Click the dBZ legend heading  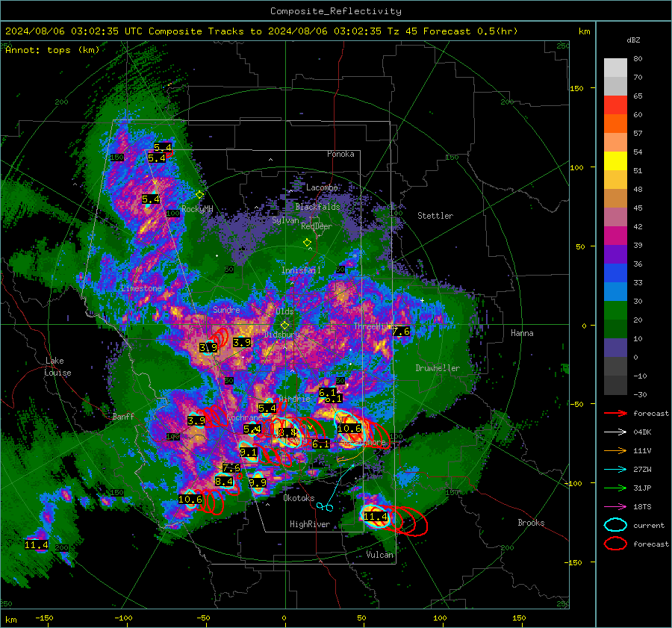pyautogui.click(x=633, y=40)
